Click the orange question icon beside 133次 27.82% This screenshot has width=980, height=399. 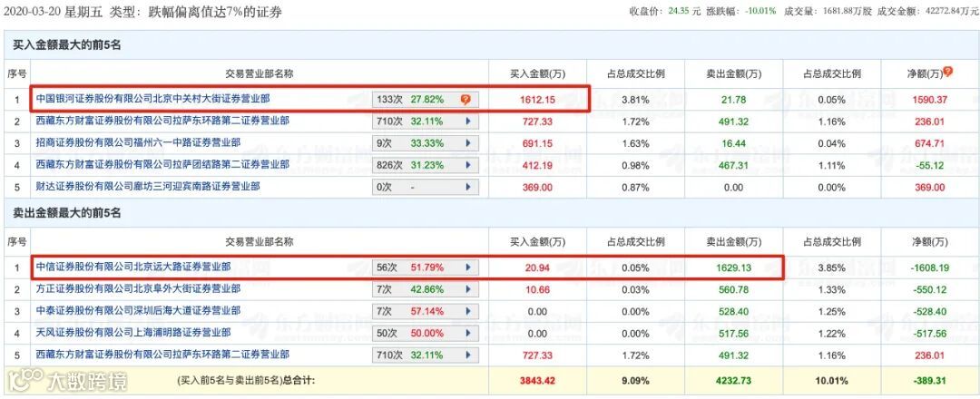coord(465,99)
